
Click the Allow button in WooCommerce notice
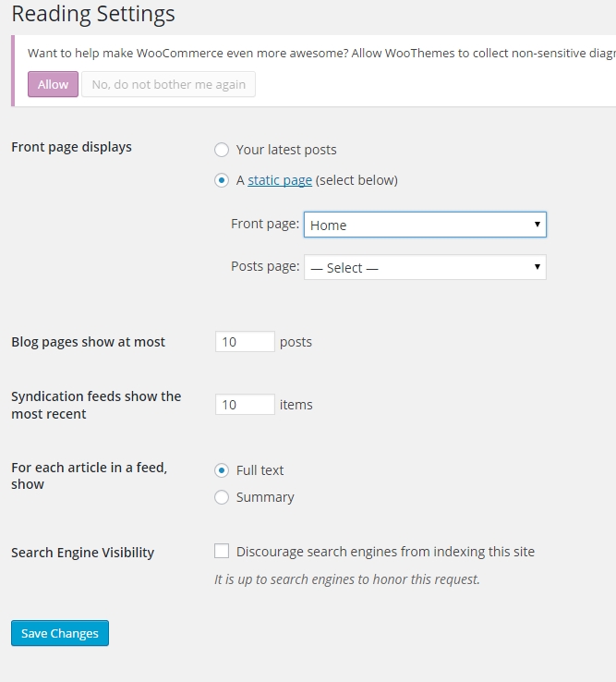point(53,84)
